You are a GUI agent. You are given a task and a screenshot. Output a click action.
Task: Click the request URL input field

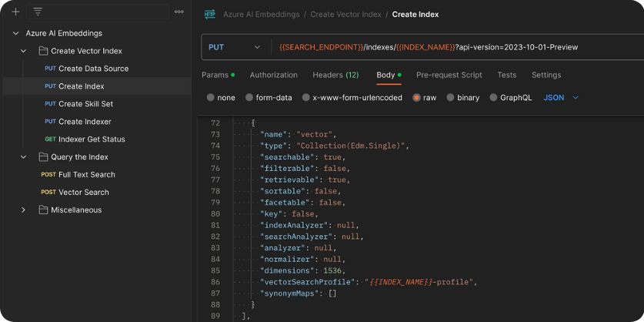point(454,47)
